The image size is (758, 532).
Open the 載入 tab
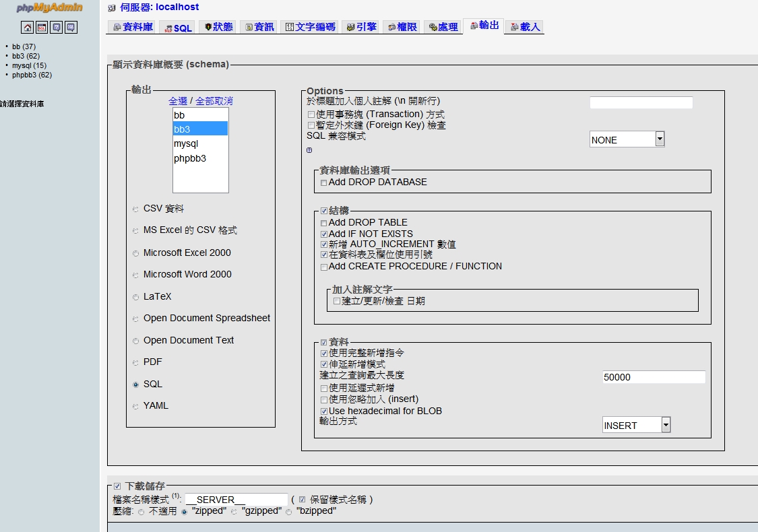coord(525,27)
